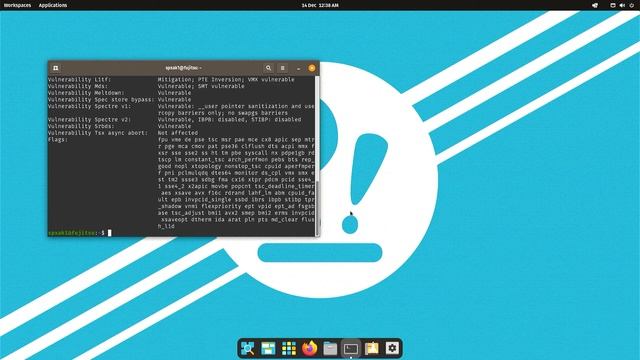Open the Pop!_Shop package icon in dock
The image size is (640, 360).
pos(372,348)
